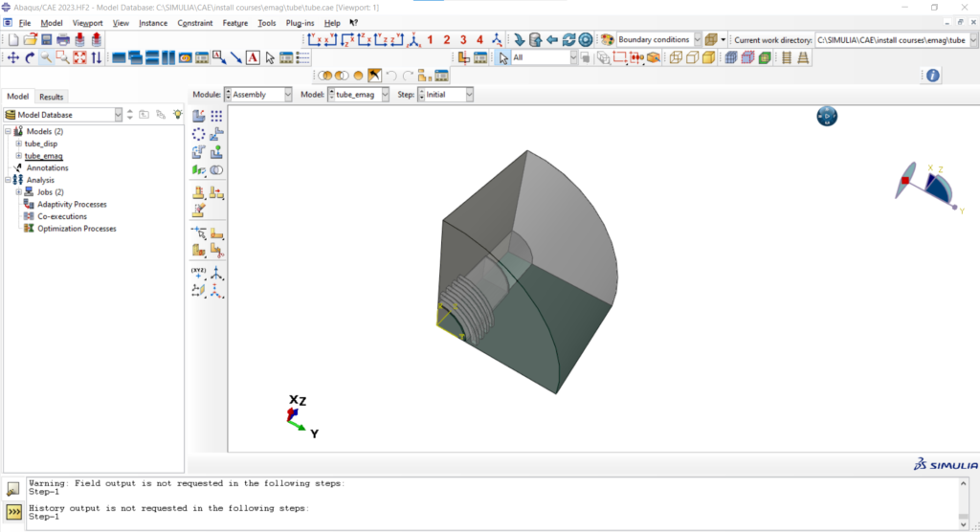The height and width of the screenshot is (532, 980).
Task: Expand the tube_disp model node
Action: (19, 144)
